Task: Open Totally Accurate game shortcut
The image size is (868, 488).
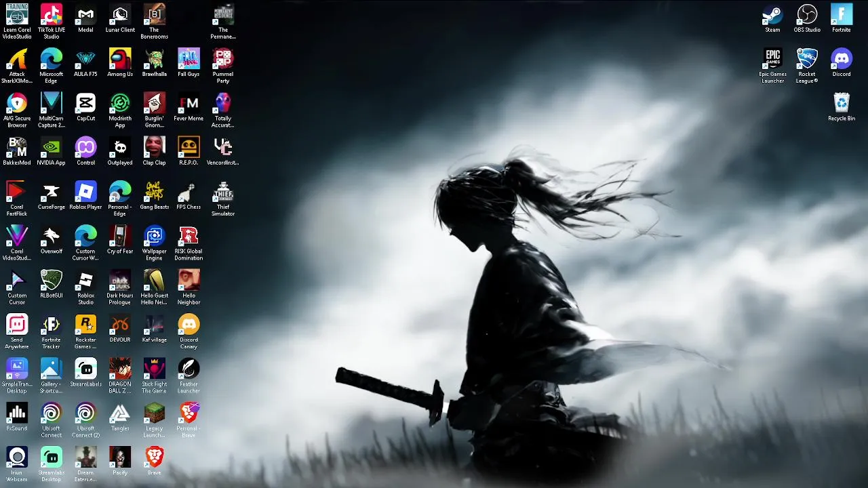Action: 223,110
